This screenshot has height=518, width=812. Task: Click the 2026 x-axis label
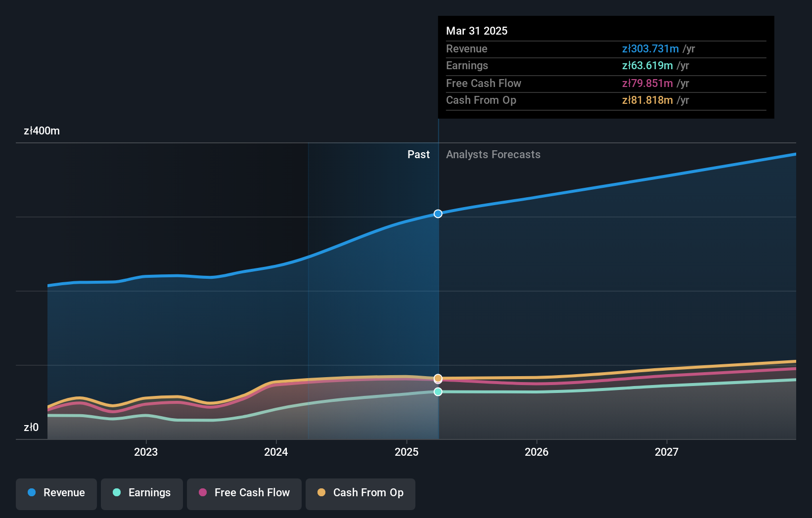tap(537, 452)
